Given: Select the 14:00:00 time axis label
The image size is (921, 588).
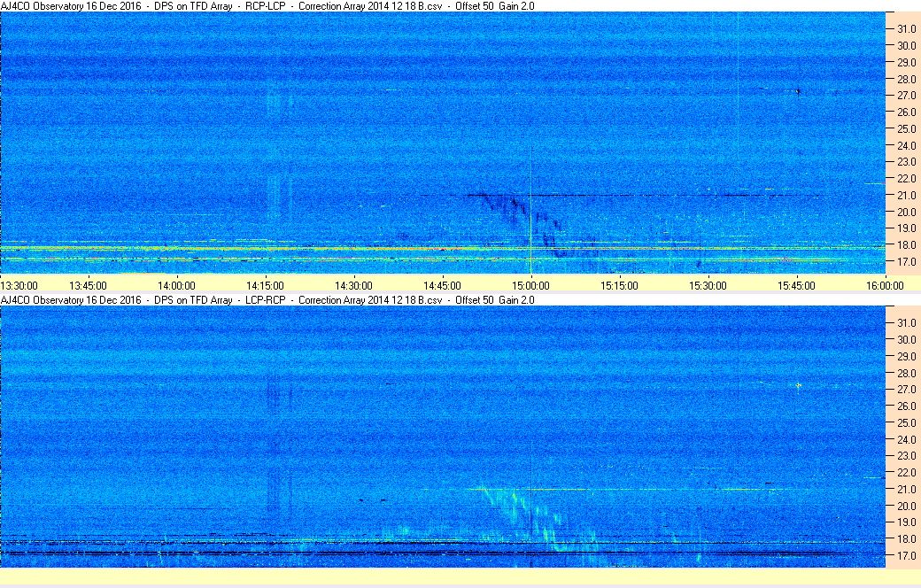Looking at the screenshot, I should coord(177,285).
